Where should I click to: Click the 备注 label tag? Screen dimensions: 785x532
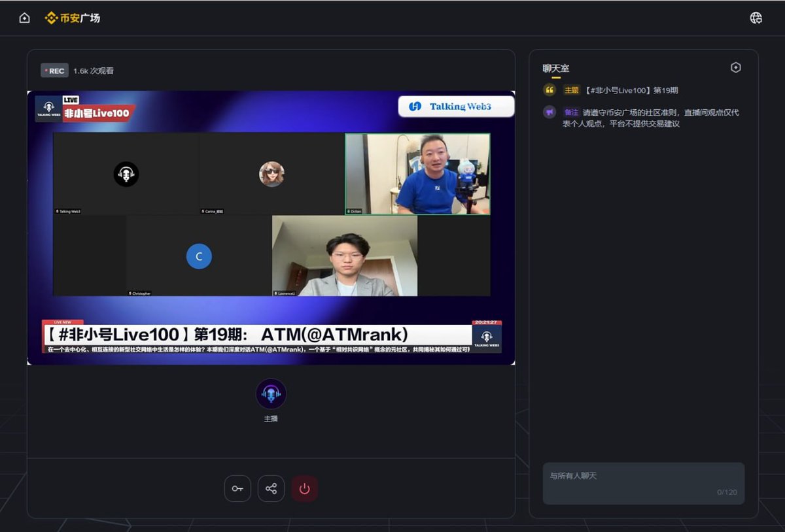tap(572, 112)
